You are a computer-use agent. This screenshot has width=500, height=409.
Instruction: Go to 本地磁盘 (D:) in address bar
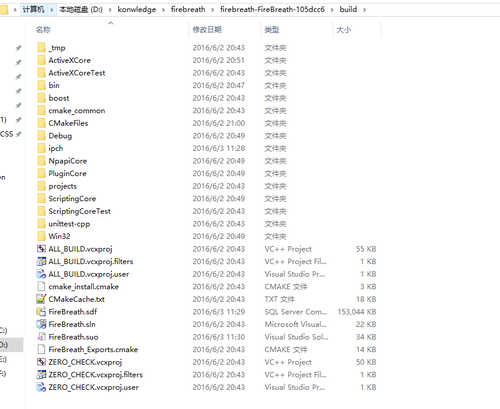[x=81, y=9]
